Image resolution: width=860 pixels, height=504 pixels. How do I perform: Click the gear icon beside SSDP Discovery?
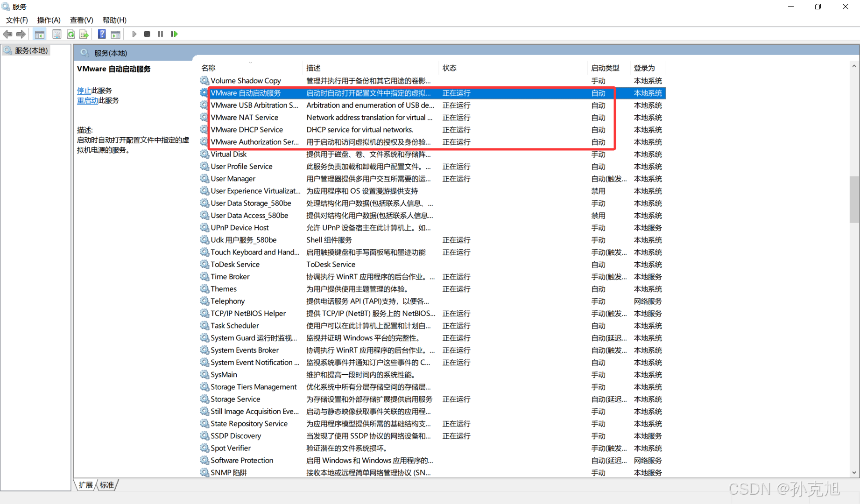(204, 436)
